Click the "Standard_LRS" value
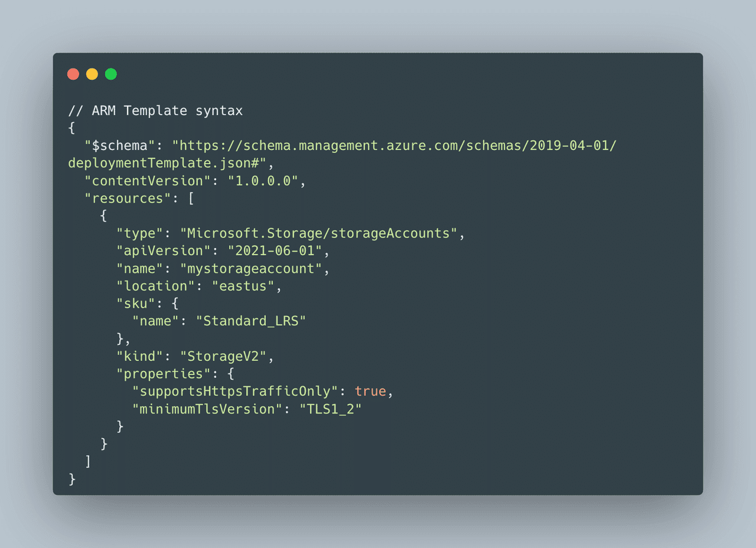This screenshot has height=548, width=756. point(251,321)
